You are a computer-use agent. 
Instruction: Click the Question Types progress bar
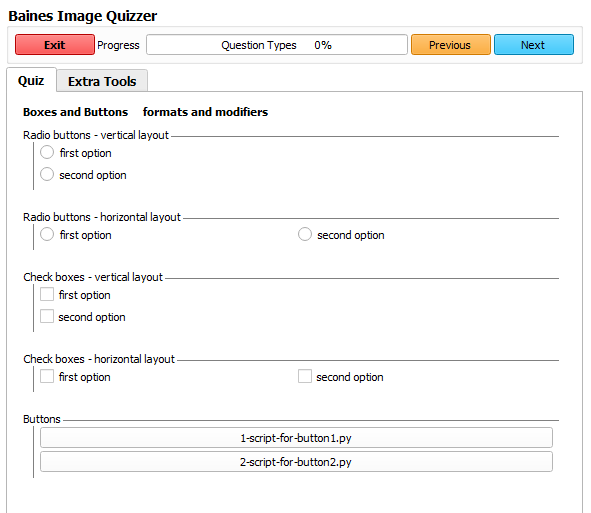click(277, 45)
